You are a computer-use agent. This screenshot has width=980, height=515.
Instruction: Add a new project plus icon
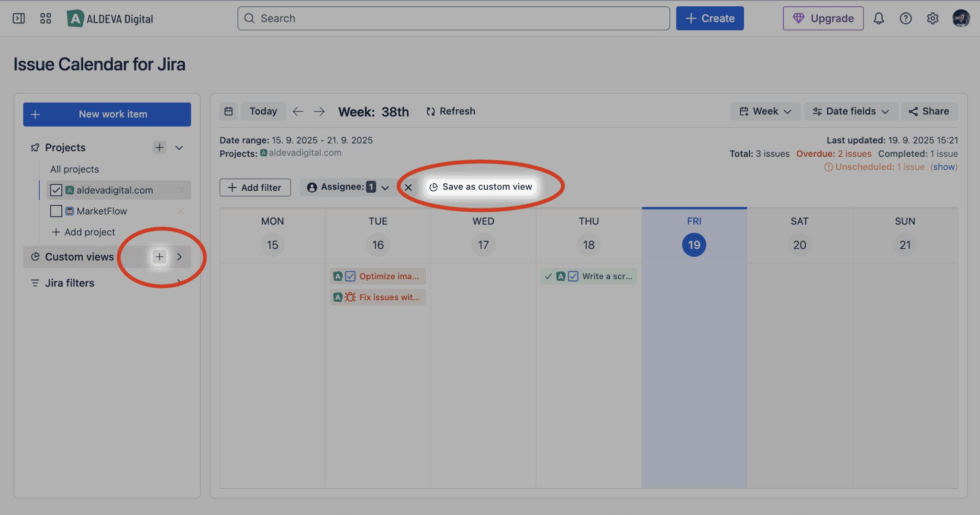pos(159,147)
